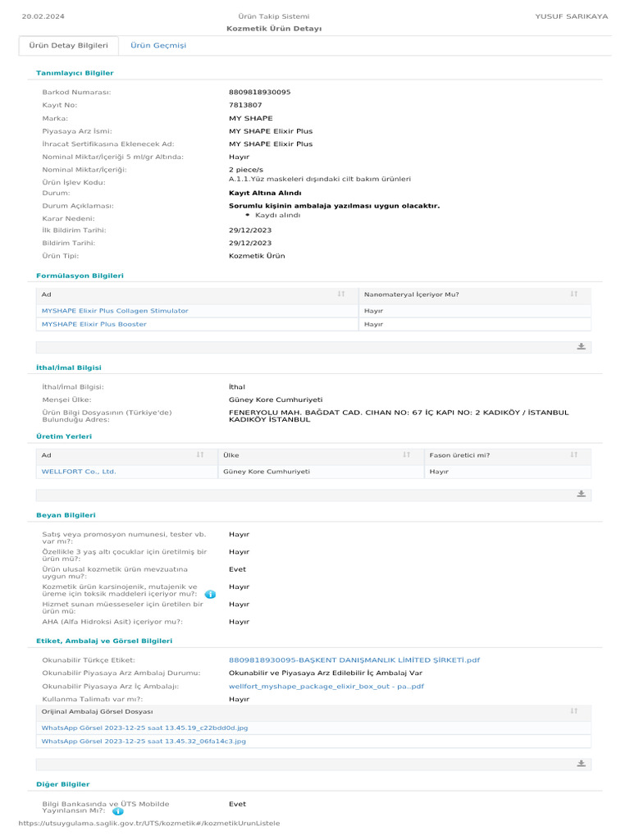This screenshot has height=840, width=630.
Task: Download the Formülasyon Bilgileri table
Action: (581, 347)
